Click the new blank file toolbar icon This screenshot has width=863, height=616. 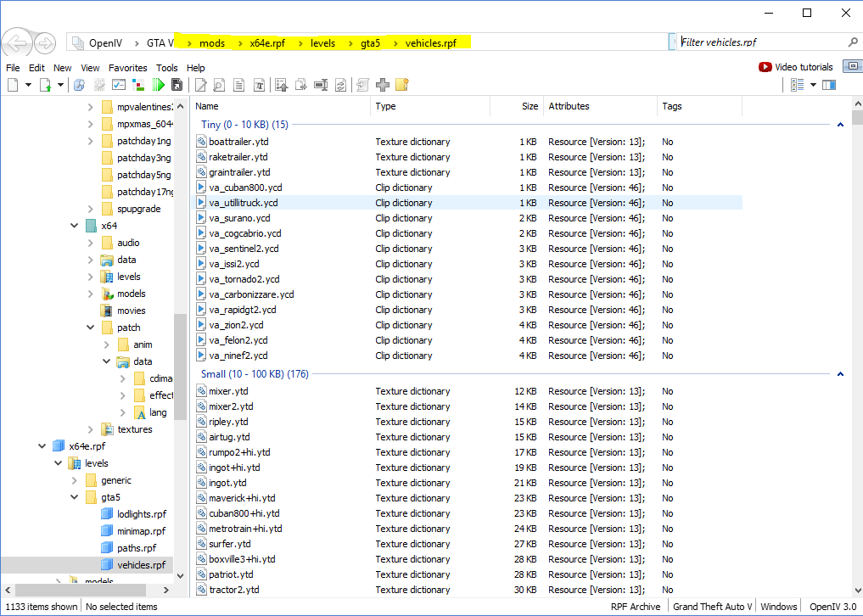point(13,85)
